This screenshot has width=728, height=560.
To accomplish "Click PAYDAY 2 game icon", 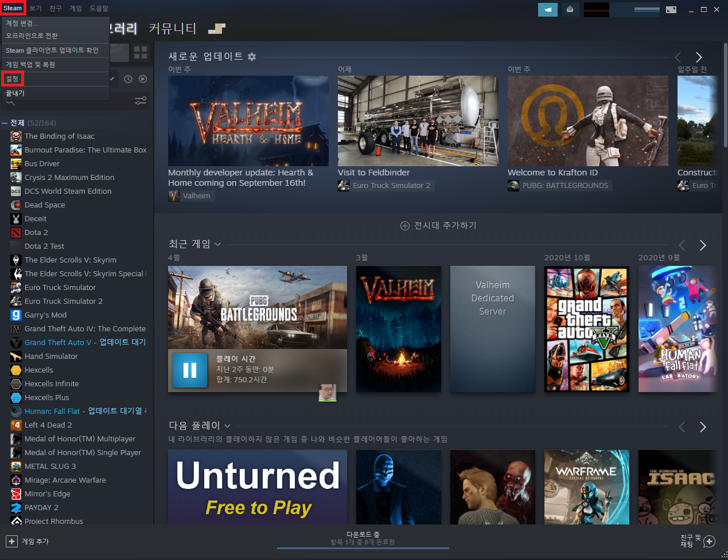I will point(16,508).
